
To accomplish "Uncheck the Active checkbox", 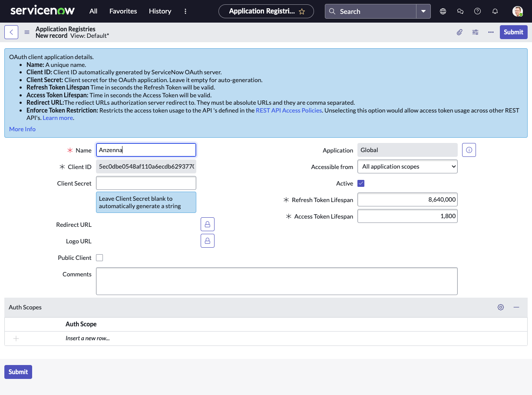I will click(361, 183).
